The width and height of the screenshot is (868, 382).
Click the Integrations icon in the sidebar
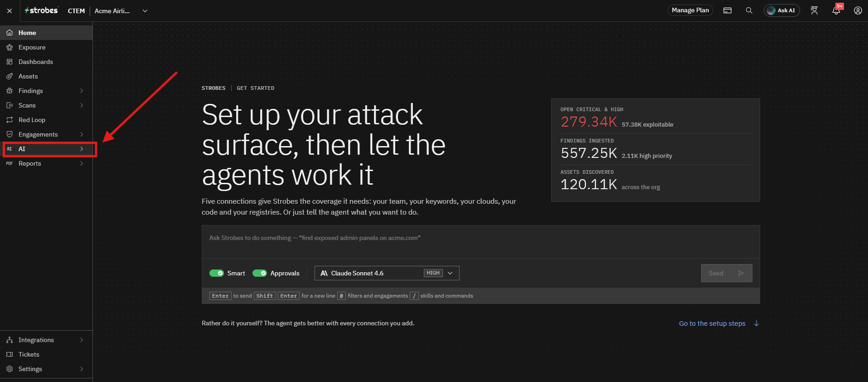point(10,340)
